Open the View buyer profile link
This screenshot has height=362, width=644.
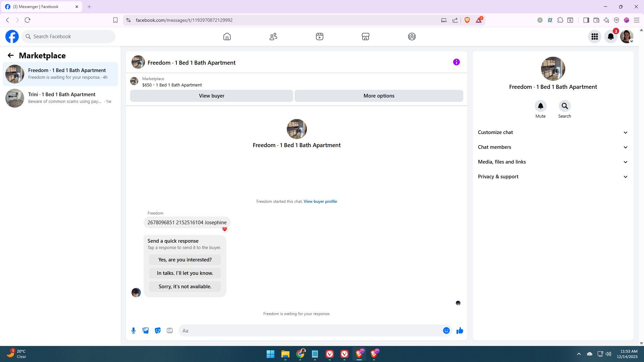click(320, 201)
